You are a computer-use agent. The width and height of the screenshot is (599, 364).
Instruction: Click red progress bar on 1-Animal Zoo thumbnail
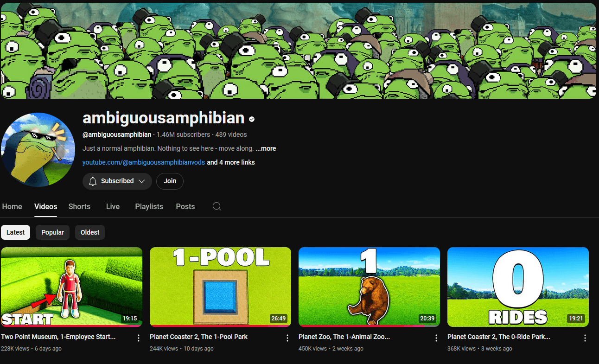click(362, 326)
